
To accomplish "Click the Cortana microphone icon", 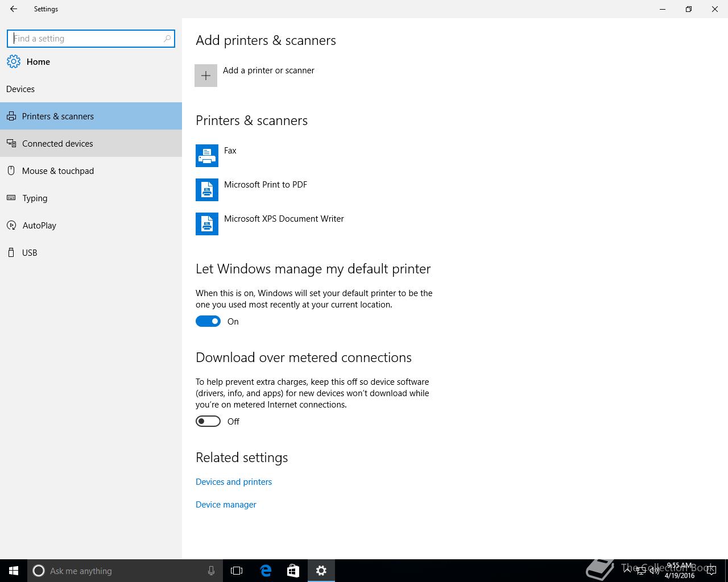I will [x=211, y=571].
